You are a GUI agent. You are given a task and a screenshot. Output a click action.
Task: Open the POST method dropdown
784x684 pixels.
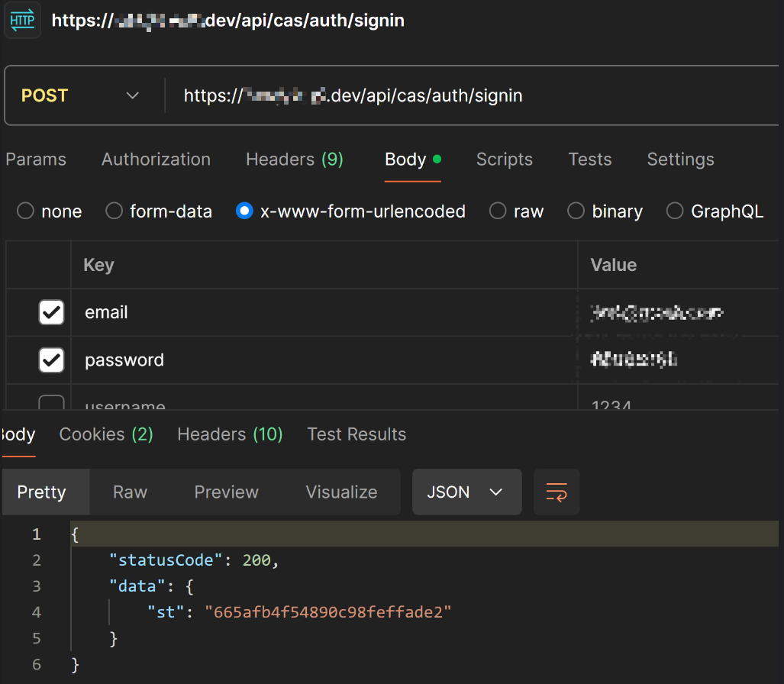click(80, 95)
